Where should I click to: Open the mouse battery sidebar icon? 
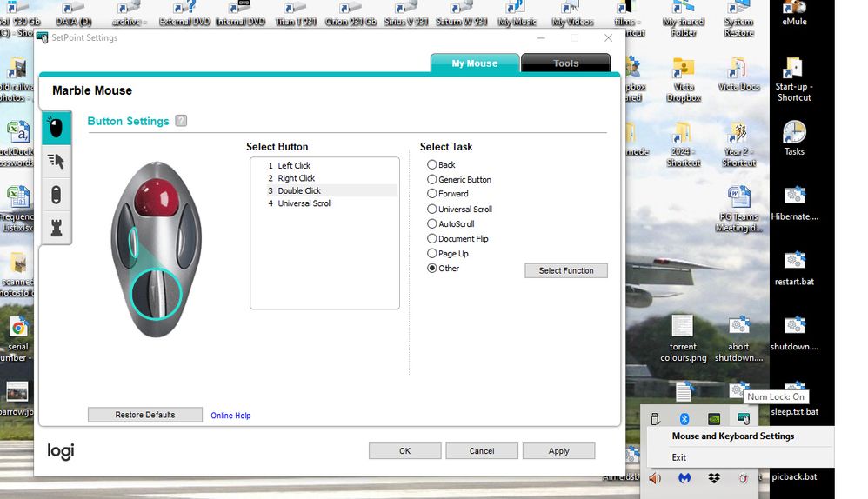pyautogui.click(x=56, y=195)
